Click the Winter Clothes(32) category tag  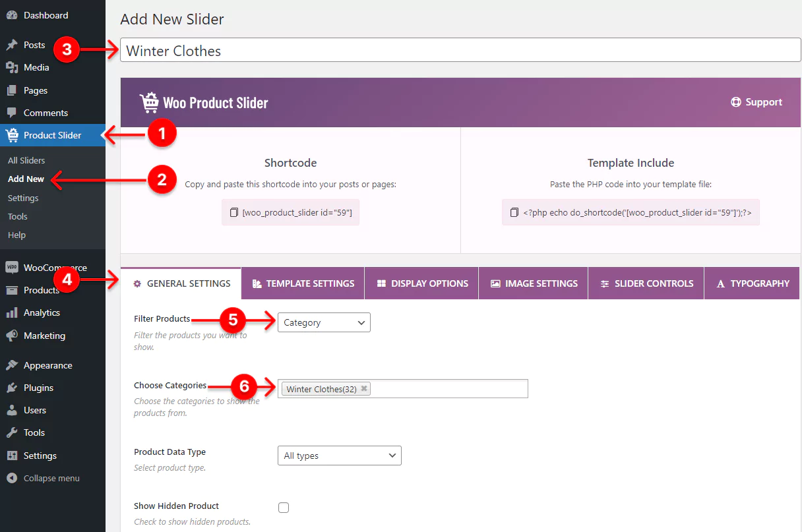[326, 389]
